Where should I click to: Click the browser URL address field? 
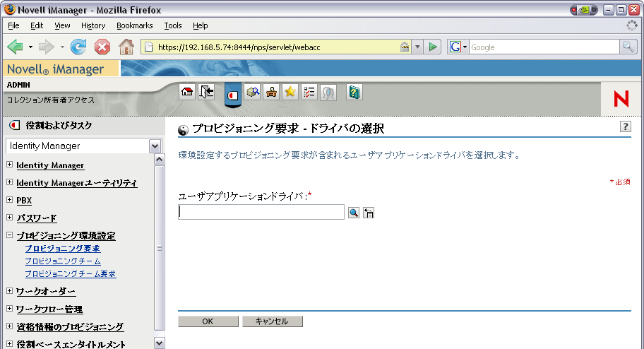278,47
